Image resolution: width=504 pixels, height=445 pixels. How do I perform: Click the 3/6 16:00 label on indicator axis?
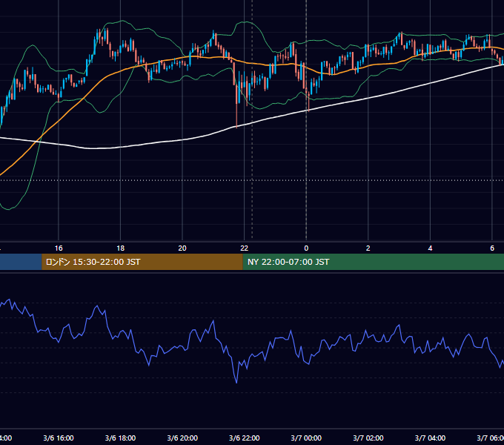[x=59, y=438]
